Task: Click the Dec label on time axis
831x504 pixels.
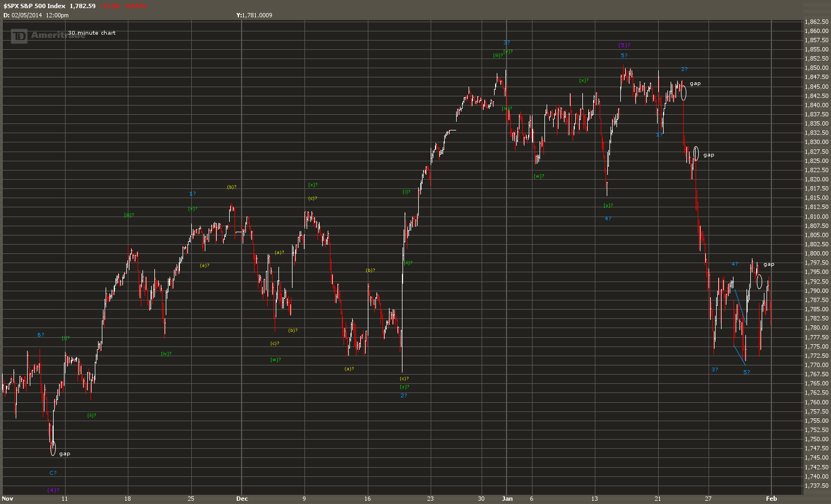Action: click(242, 499)
